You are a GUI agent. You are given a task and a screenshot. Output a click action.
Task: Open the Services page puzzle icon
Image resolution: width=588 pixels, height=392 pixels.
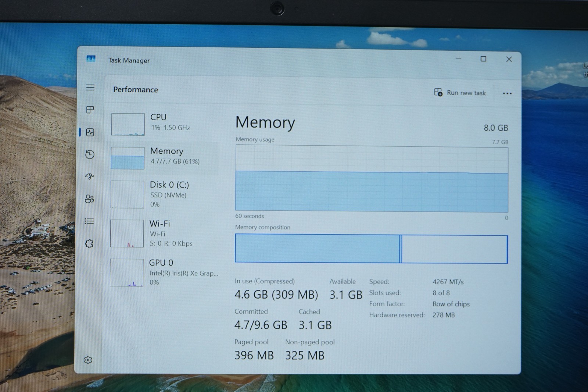click(x=89, y=243)
